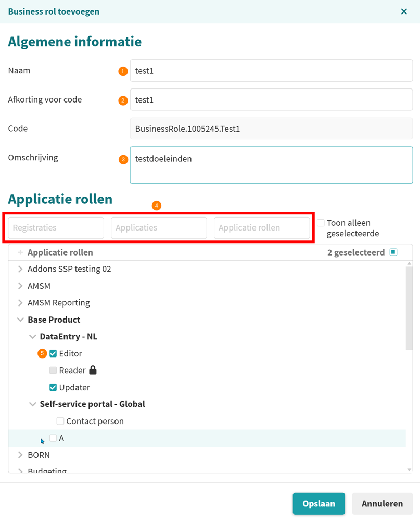Click the lock icon next to Reader

[x=93, y=370]
